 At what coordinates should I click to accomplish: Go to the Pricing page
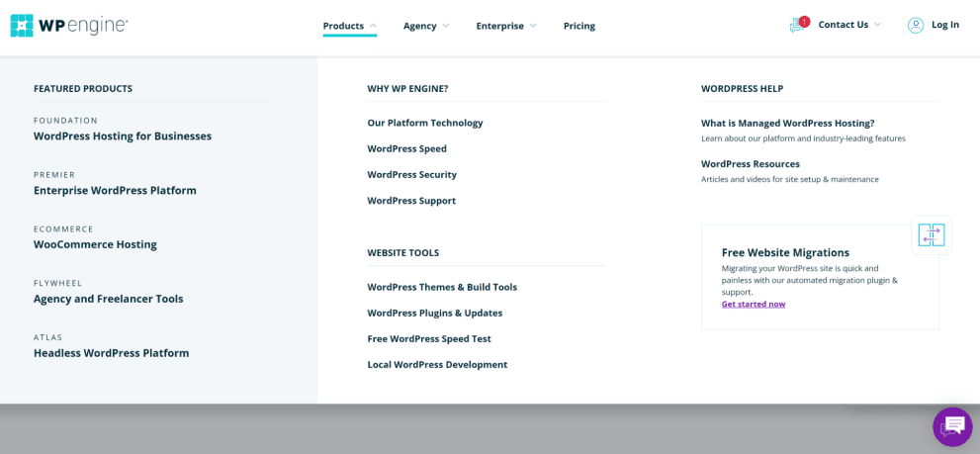(579, 26)
